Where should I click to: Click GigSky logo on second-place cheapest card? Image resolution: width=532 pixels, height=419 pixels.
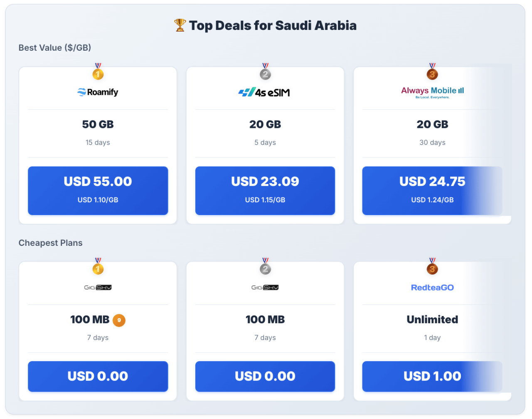point(265,287)
